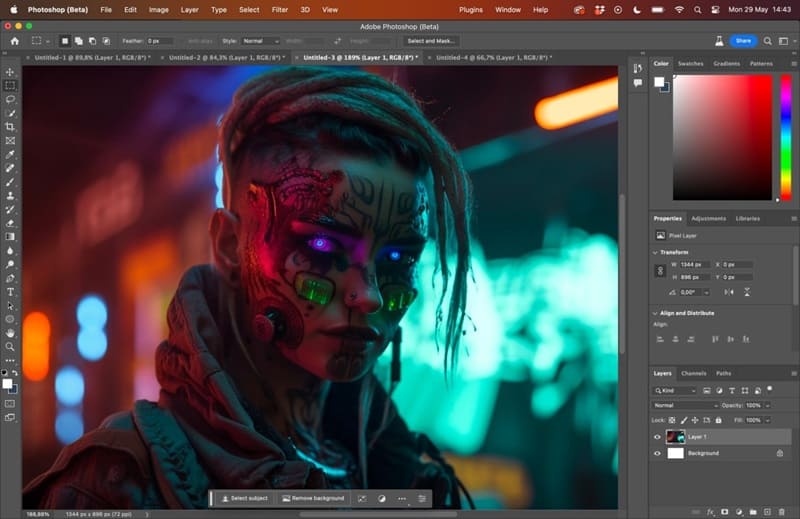800x519 pixels.
Task: Flip horizontal in Transform section
Action: click(729, 292)
